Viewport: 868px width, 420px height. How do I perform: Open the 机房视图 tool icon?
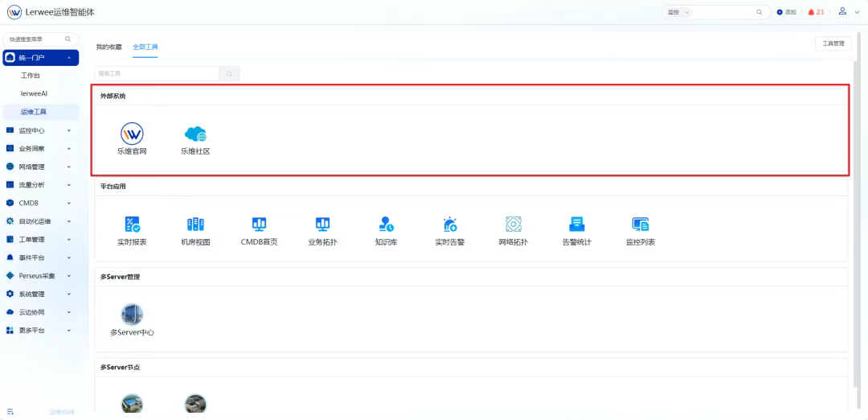[x=195, y=224]
